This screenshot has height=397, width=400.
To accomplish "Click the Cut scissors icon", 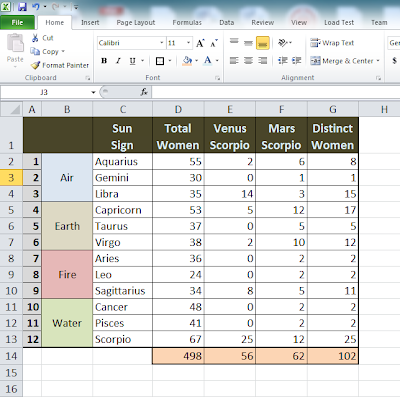I will click(35, 38).
